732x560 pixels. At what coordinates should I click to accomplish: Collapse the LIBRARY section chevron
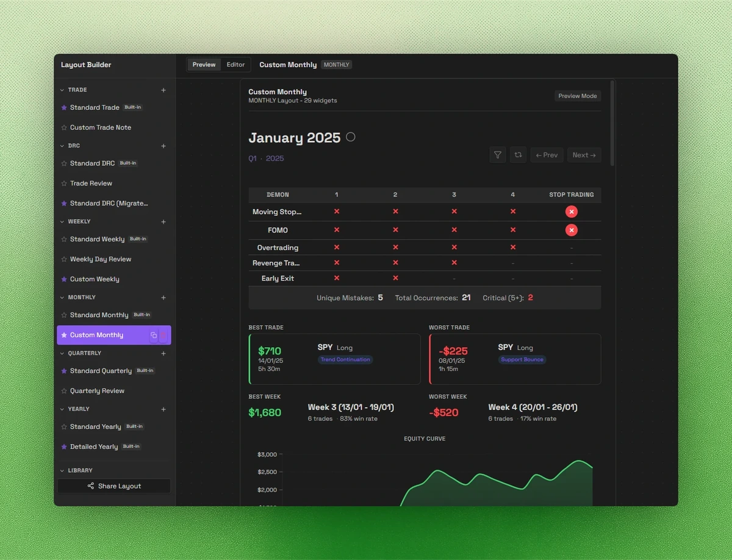click(62, 471)
